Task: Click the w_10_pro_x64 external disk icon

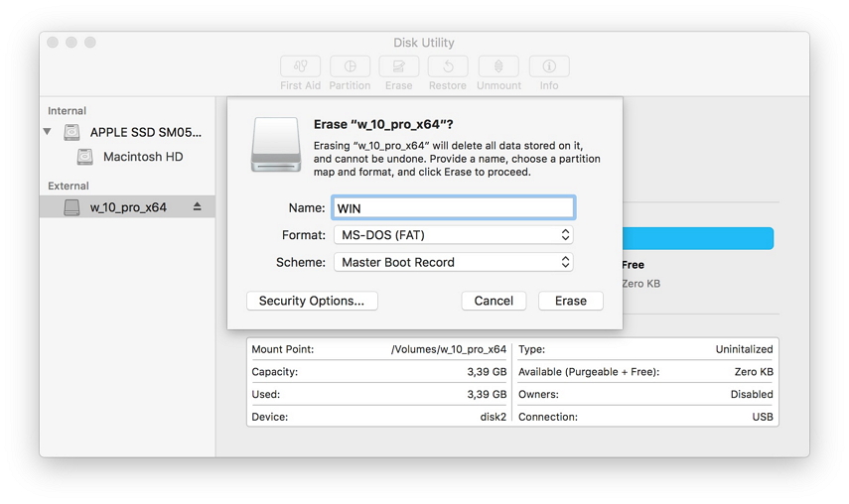Action: coord(71,207)
